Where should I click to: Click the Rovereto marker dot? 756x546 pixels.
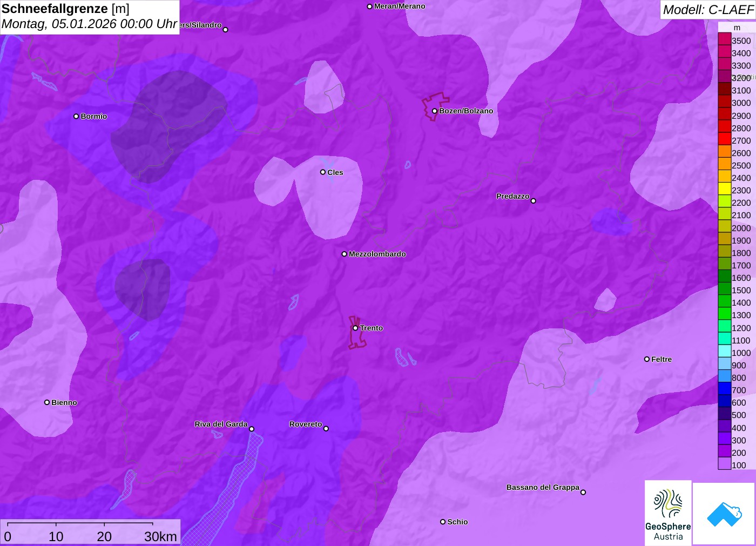pos(326,429)
